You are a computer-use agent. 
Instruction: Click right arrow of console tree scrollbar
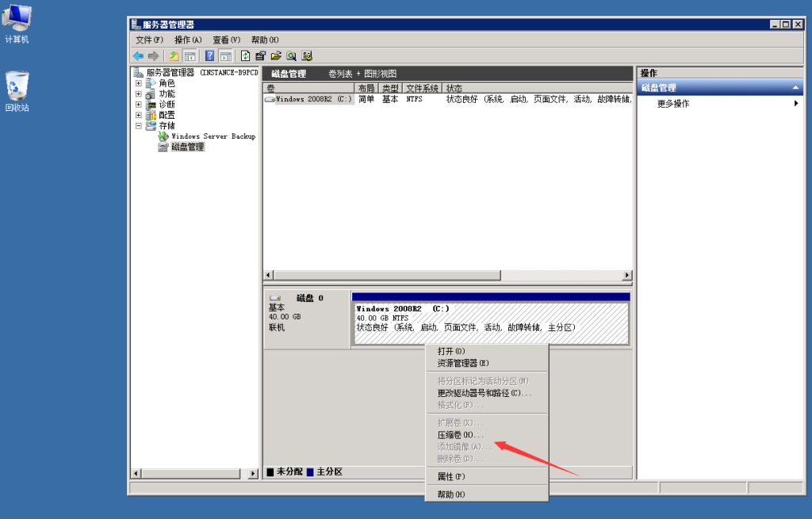(x=253, y=474)
